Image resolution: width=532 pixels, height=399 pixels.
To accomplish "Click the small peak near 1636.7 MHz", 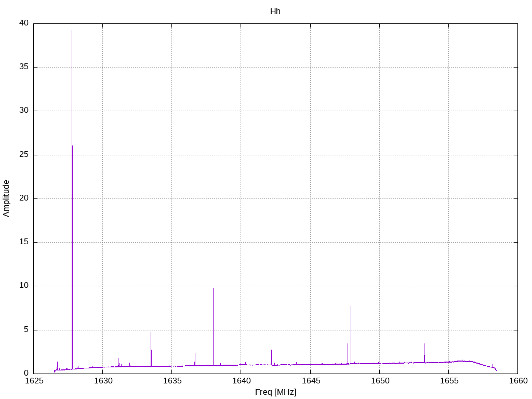I will tap(195, 359).
